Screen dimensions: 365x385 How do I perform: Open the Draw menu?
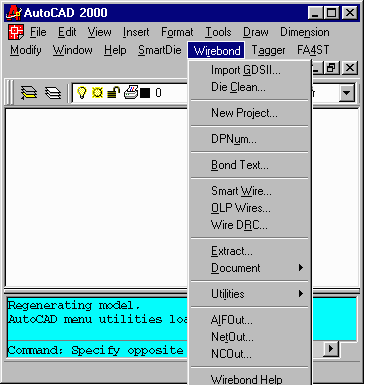point(256,32)
